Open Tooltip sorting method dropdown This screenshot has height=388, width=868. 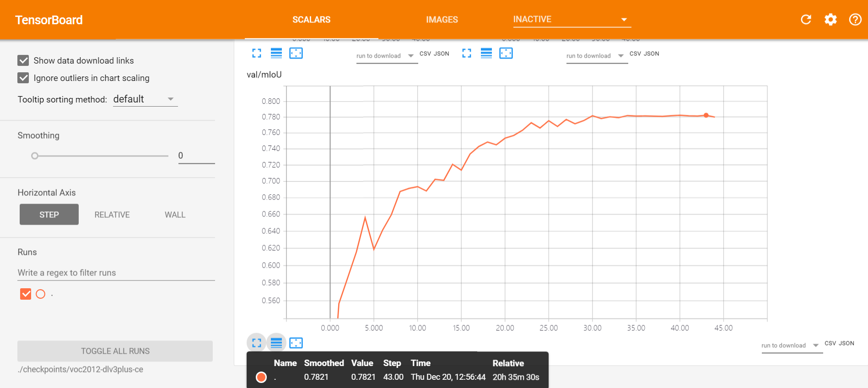pos(145,99)
